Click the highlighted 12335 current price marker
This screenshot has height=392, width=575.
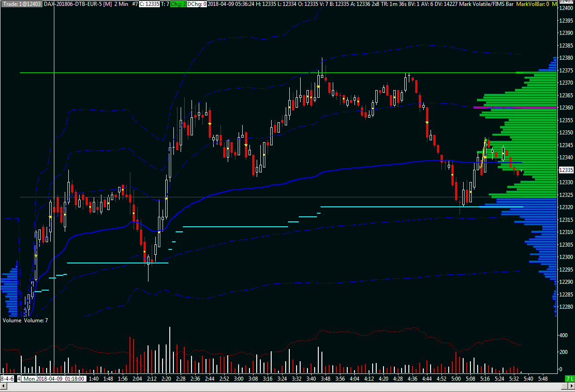[x=566, y=170]
